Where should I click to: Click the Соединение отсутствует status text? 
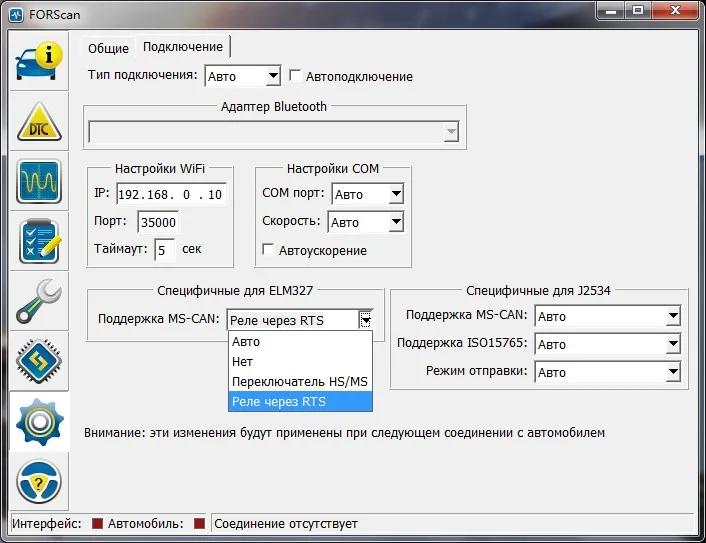286,524
